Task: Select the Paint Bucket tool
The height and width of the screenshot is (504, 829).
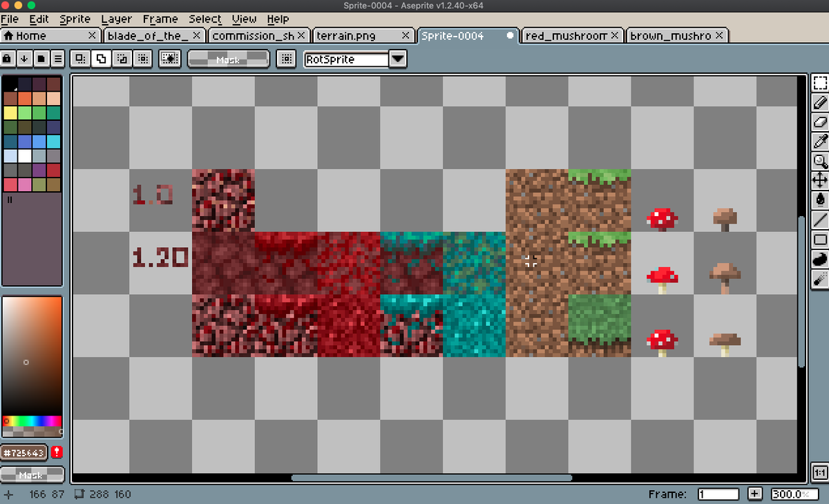Action: tap(820, 200)
